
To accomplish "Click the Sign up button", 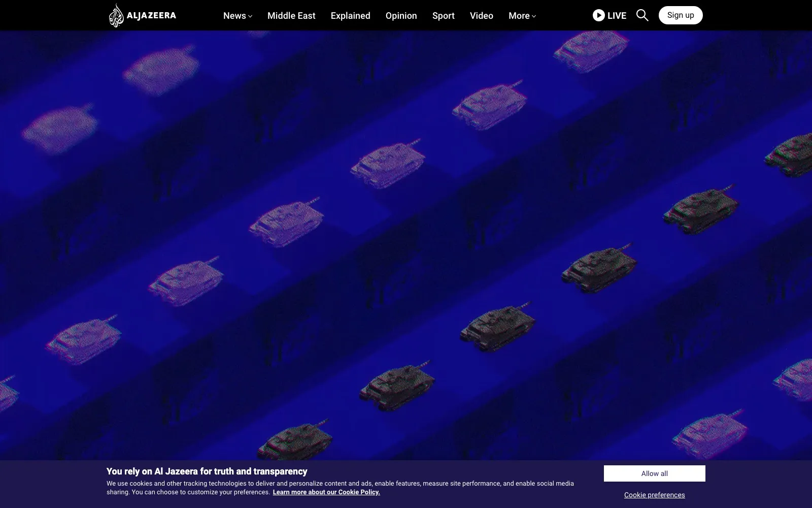I will click(681, 15).
